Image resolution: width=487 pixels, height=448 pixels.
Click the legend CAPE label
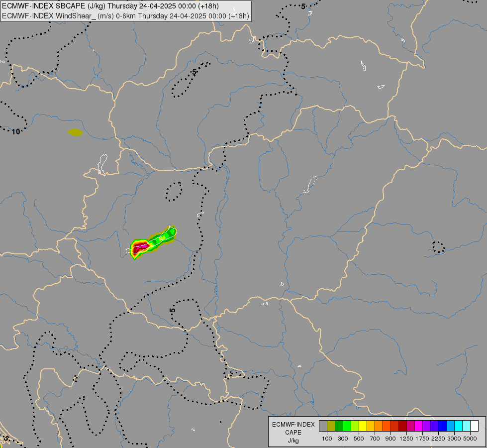point(293,433)
